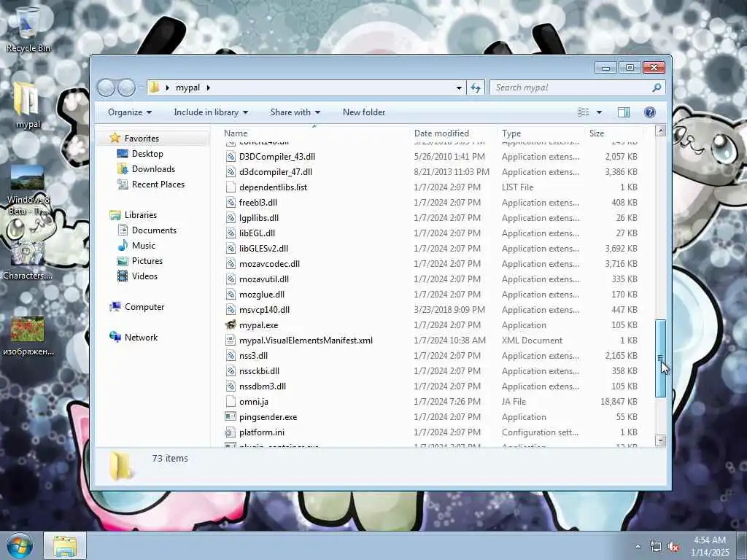This screenshot has height=560, width=747.
Task: Select the изображен... desktop image icon
Action: (28, 335)
